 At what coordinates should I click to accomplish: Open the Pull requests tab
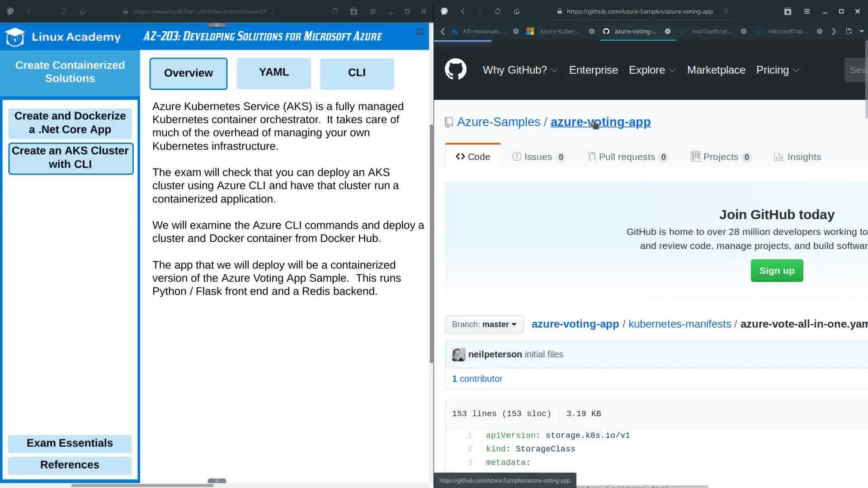tap(627, 157)
